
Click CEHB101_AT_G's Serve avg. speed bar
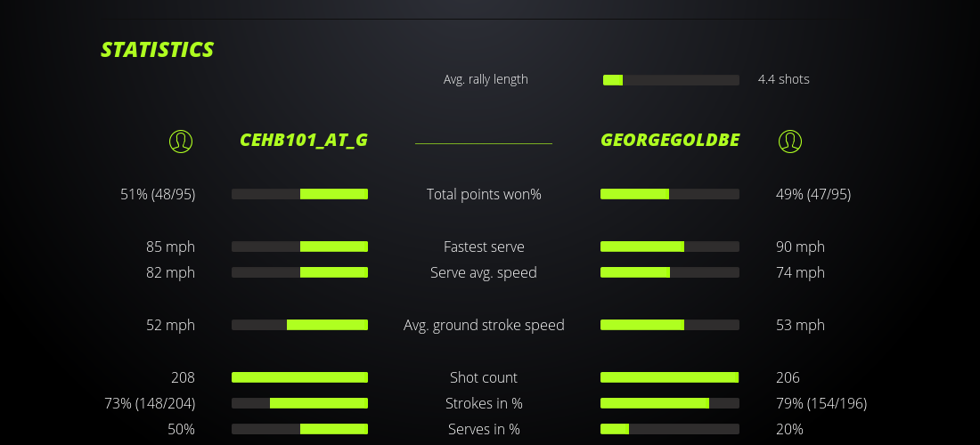pos(299,272)
